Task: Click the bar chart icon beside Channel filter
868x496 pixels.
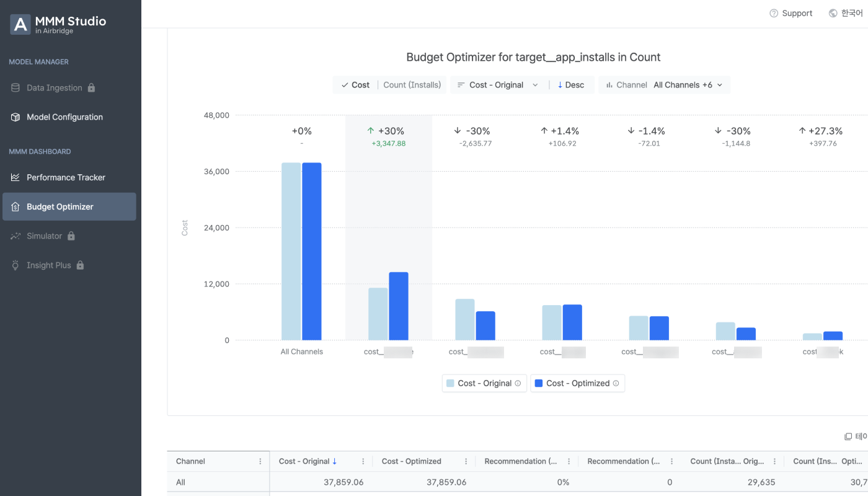Action: [609, 85]
